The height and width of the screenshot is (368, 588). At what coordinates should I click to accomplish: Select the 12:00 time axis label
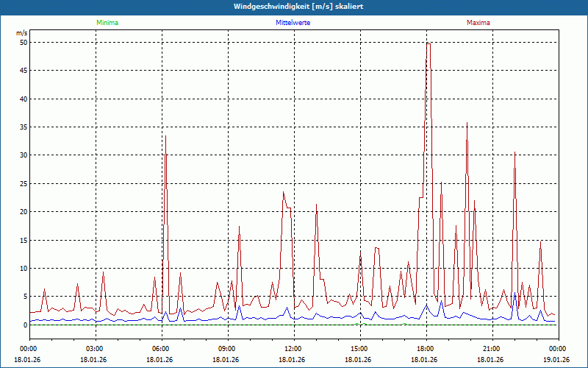pyautogui.click(x=293, y=348)
